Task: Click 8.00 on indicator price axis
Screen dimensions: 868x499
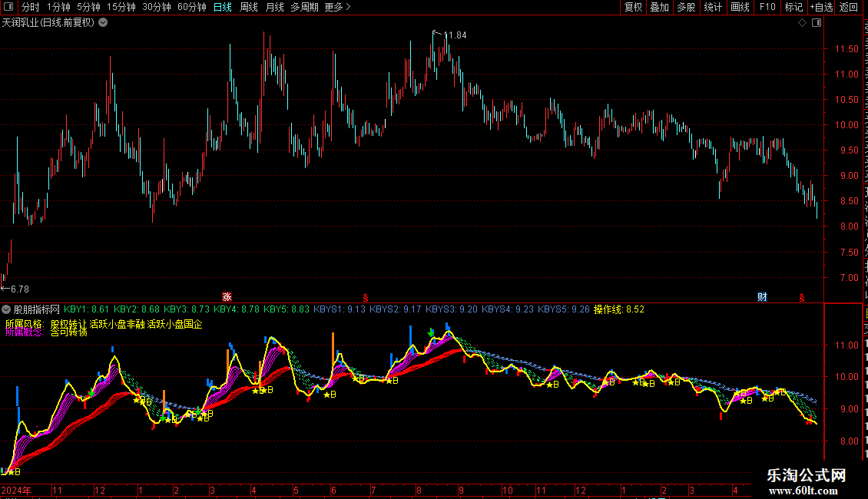Action: (849, 441)
